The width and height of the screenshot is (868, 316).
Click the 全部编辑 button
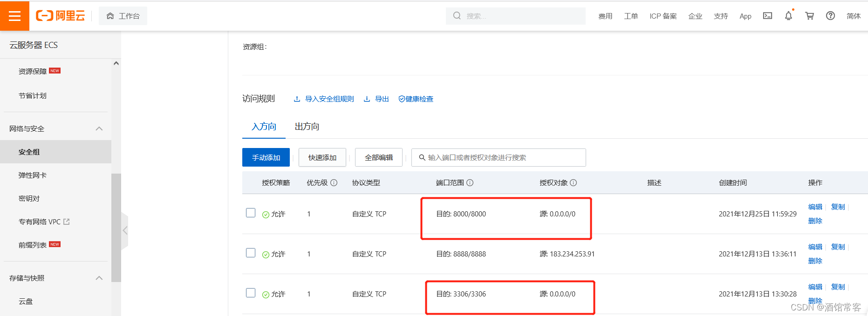pyautogui.click(x=379, y=157)
